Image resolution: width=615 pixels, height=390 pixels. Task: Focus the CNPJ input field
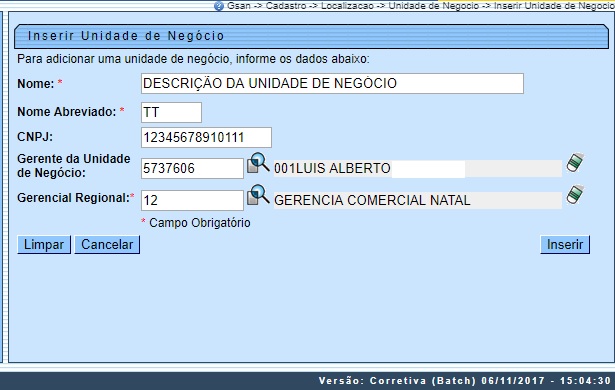point(206,138)
